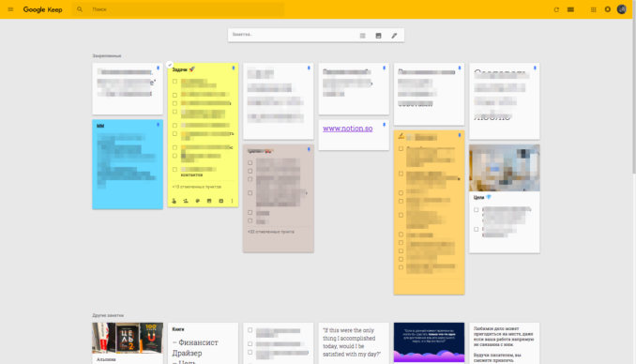Viewport: 636px width, 364px height.
Task: Create a new list note
Action: pyautogui.click(x=363, y=36)
